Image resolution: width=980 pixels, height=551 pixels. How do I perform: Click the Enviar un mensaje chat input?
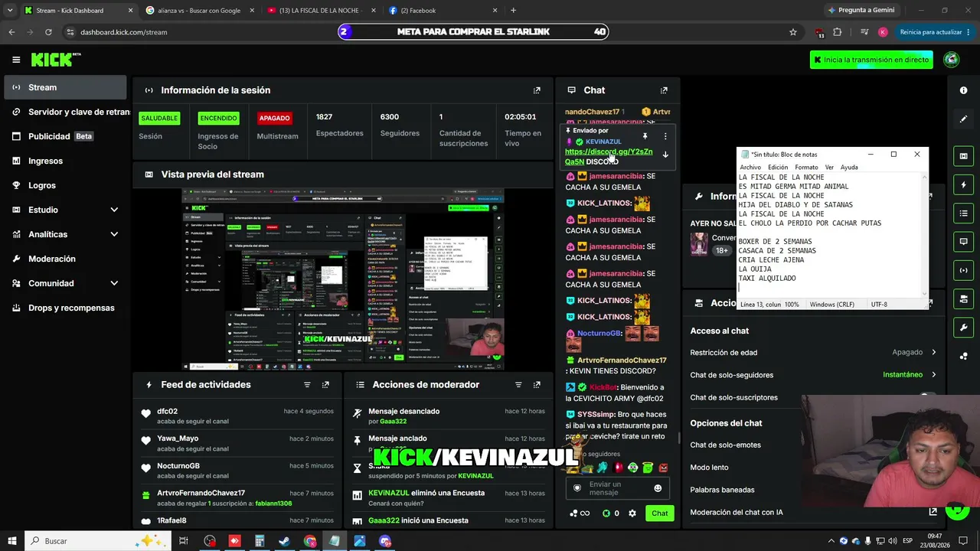point(618,488)
